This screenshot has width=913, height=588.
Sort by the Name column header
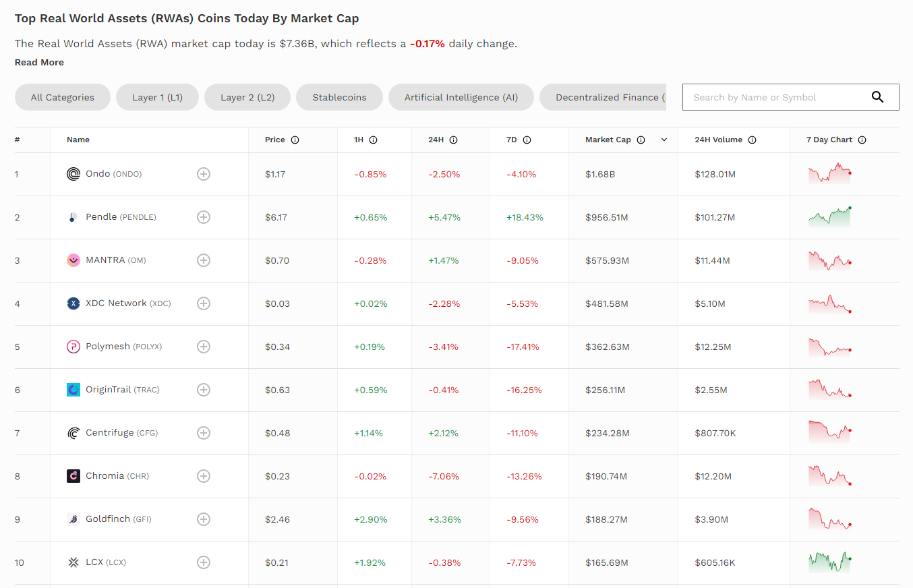point(78,140)
